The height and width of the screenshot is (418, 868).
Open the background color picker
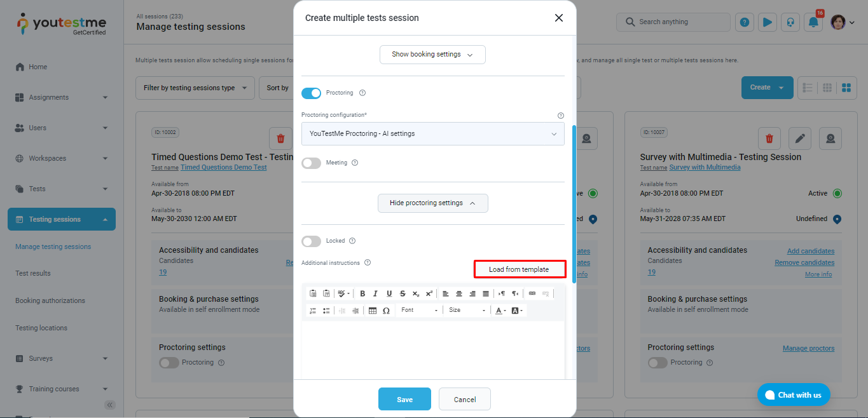coord(517,311)
